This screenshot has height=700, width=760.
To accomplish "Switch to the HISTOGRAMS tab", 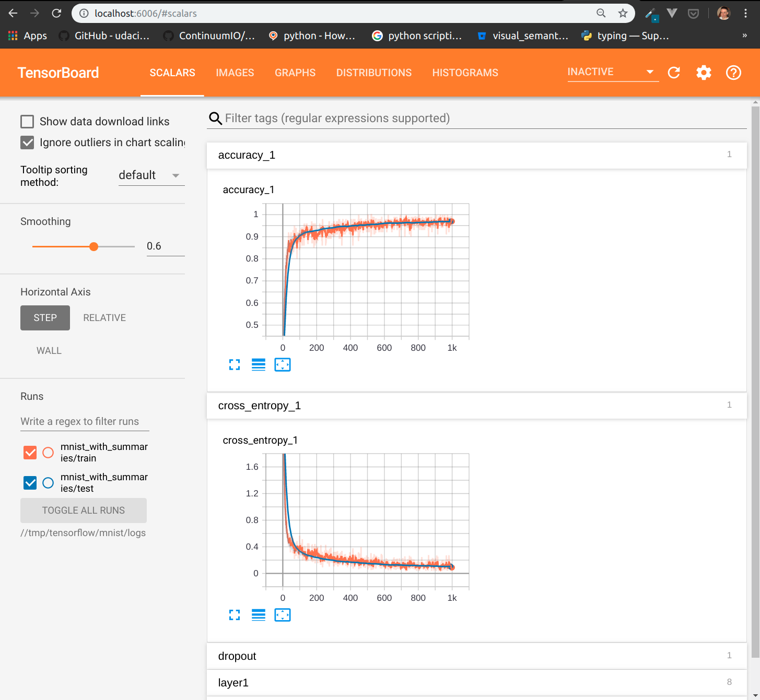I will pos(465,73).
